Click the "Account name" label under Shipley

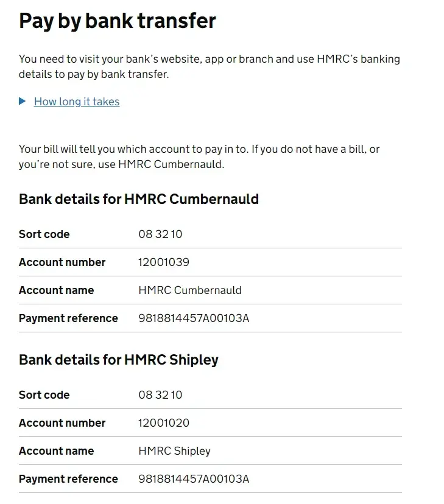click(x=57, y=451)
